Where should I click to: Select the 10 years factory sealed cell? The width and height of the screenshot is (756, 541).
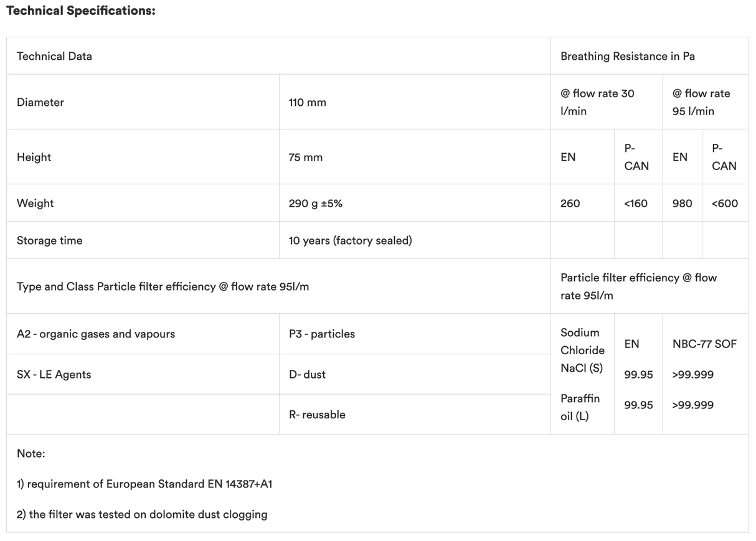click(350, 240)
